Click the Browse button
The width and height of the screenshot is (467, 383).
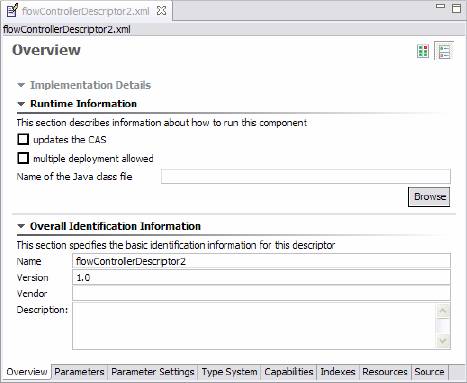pos(429,197)
